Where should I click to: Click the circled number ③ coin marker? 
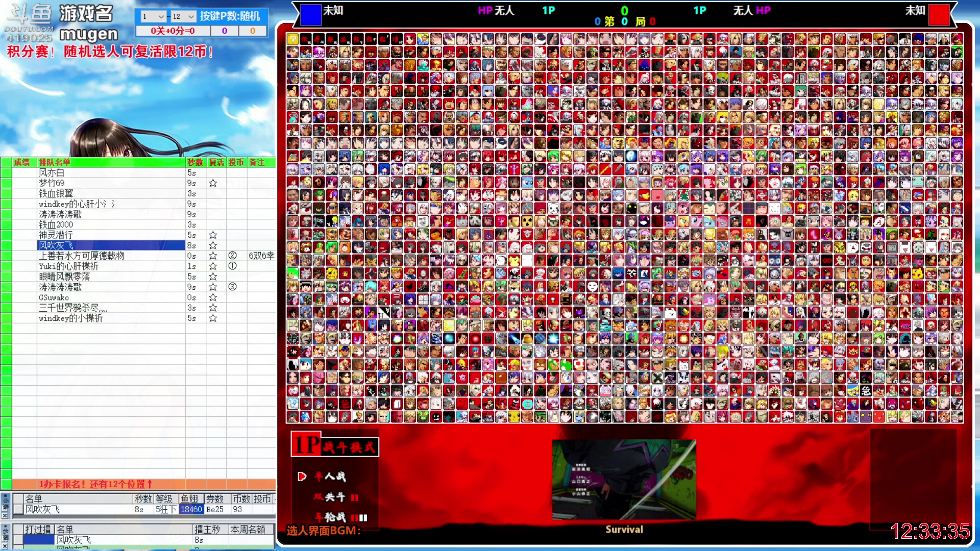tap(232, 287)
